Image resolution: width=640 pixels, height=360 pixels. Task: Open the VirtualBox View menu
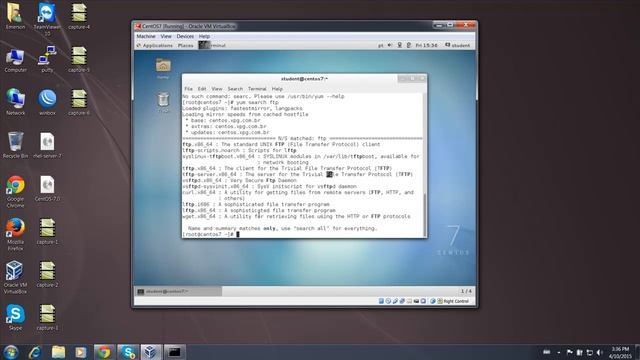coord(166,36)
